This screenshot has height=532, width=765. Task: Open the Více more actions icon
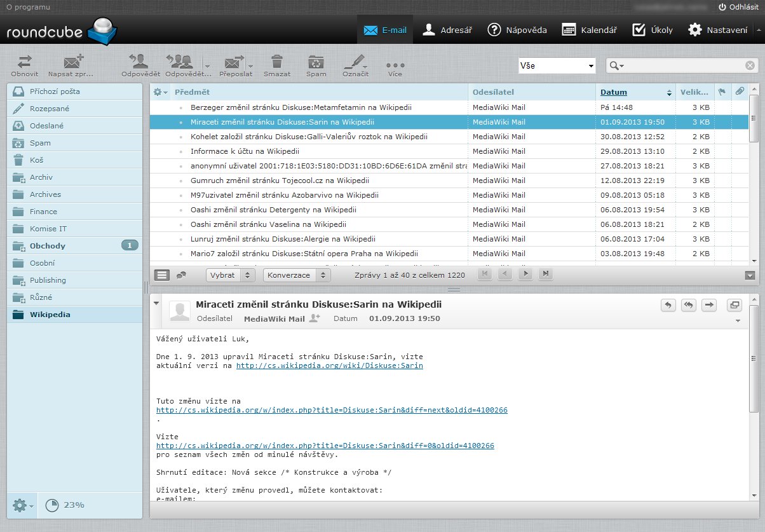(x=395, y=65)
